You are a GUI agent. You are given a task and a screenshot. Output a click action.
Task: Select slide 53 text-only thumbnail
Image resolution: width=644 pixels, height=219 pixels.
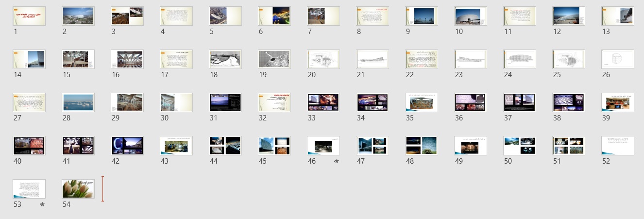click(29, 189)
